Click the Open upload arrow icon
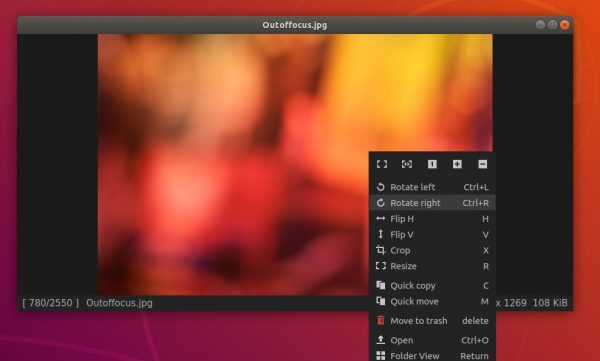 click(380, 340)
